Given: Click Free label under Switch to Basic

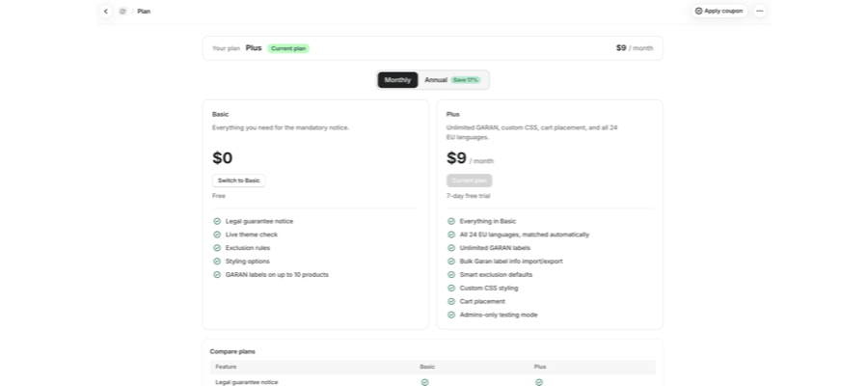Looking at the screenshot, I should [x=219, y=196].
